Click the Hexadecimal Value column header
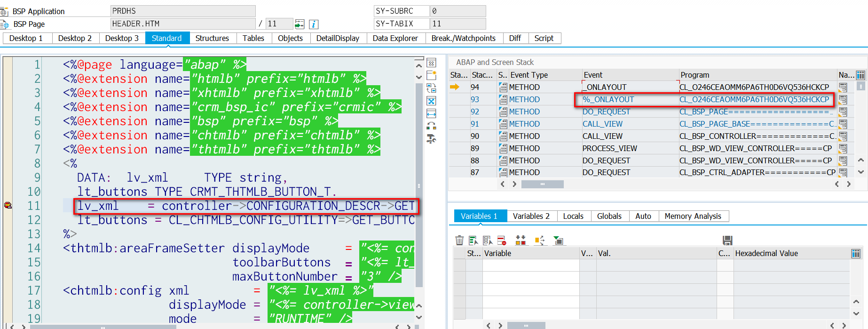The height and width of the screenshot is (329, 868). click(791, 253)
